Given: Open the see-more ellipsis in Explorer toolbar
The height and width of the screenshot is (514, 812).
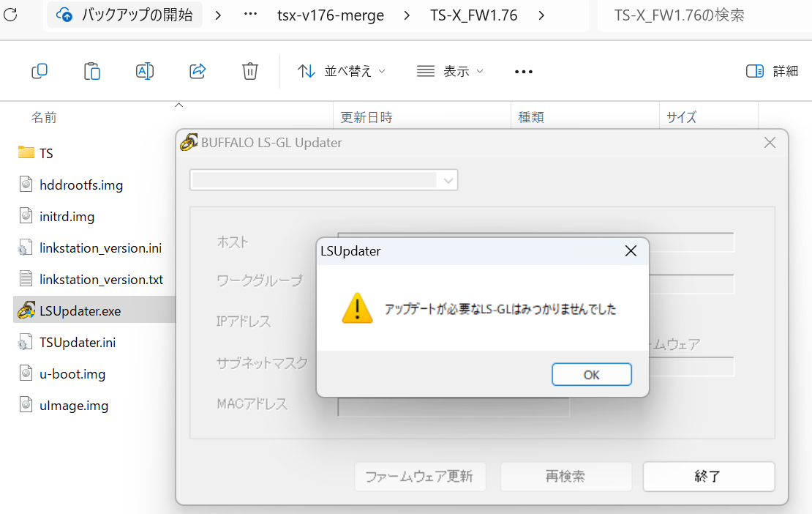Looking at the screenshot, I should (524, 72).
